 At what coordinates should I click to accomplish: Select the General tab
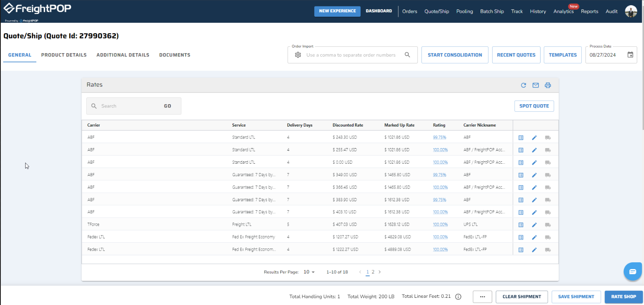point(20,55)
